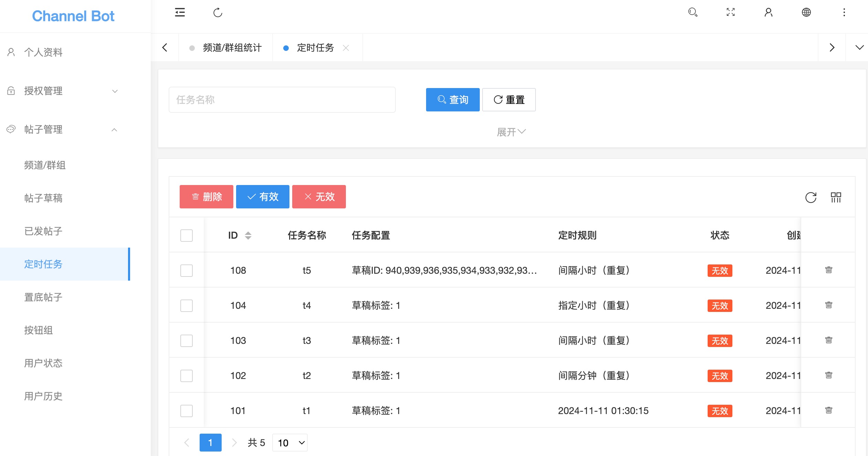Click the blue 有效 button
The height and width of the screenshot is (456, 868).
pos(263,197)
